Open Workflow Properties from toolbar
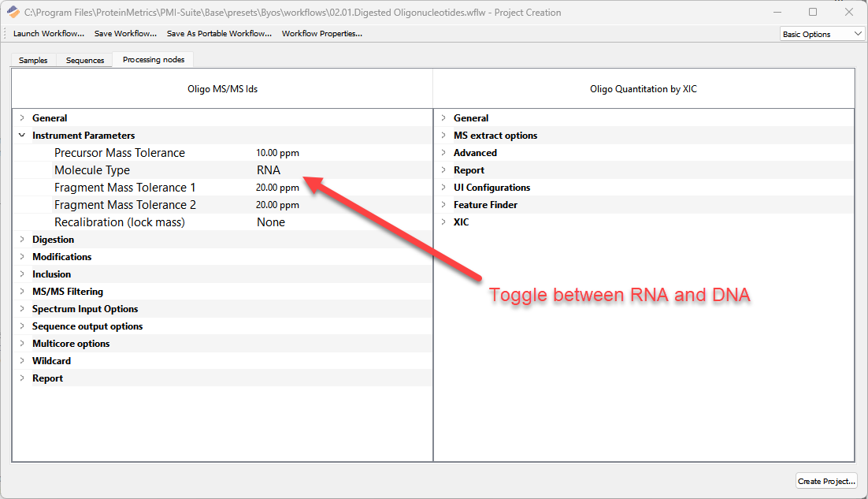The height and width of the screenshot is (499, 868). point(321,34)
